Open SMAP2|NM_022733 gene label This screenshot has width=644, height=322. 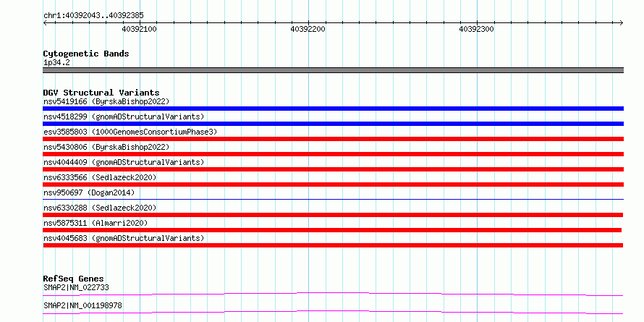click(x=76, y=287)
